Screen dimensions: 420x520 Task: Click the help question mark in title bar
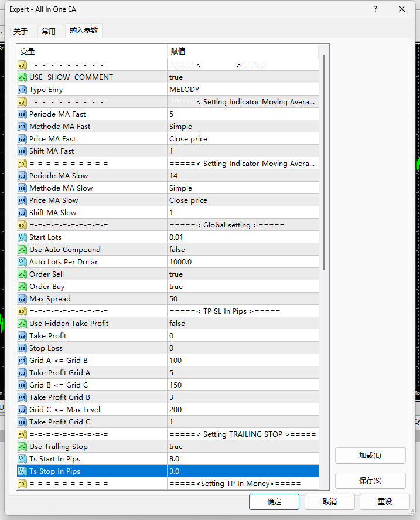(375, 9)
